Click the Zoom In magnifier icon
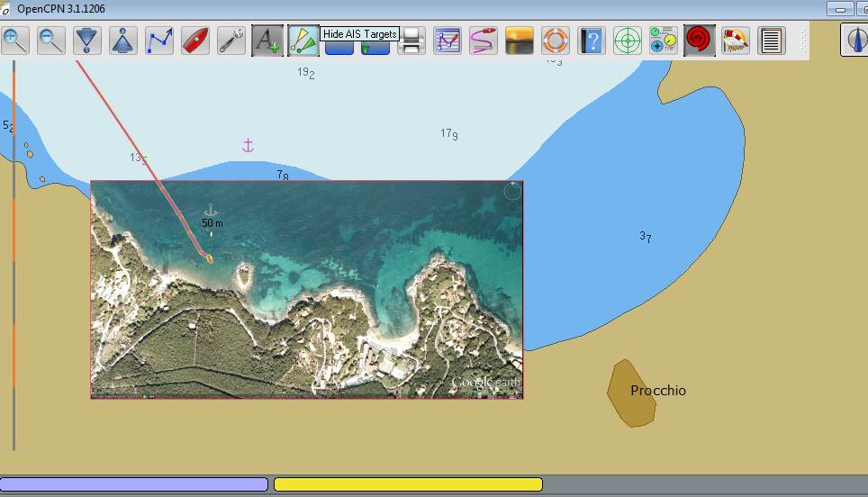868x497 pixels. point(15,41)
